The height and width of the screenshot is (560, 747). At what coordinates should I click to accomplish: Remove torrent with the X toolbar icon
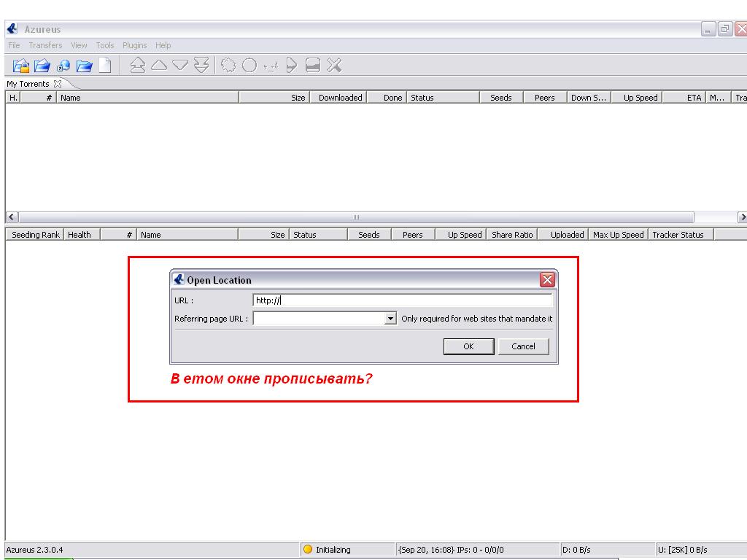pos(334,65)
